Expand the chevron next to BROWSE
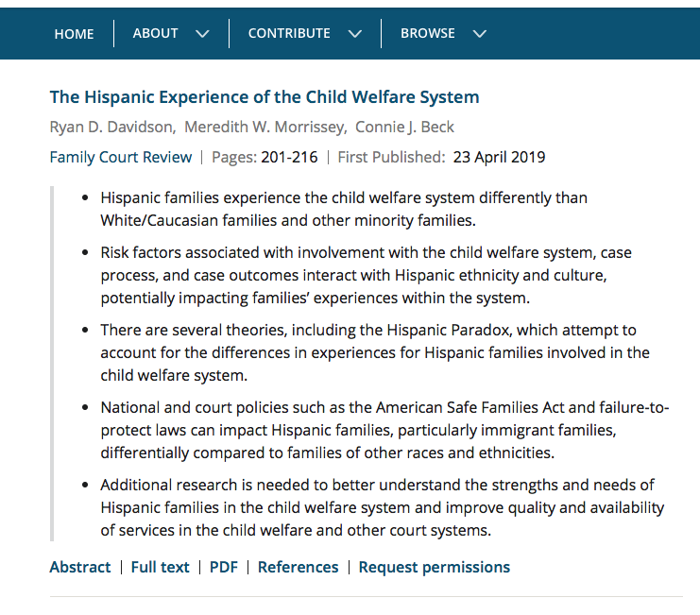The image size is (700, 615). point(480,34)
